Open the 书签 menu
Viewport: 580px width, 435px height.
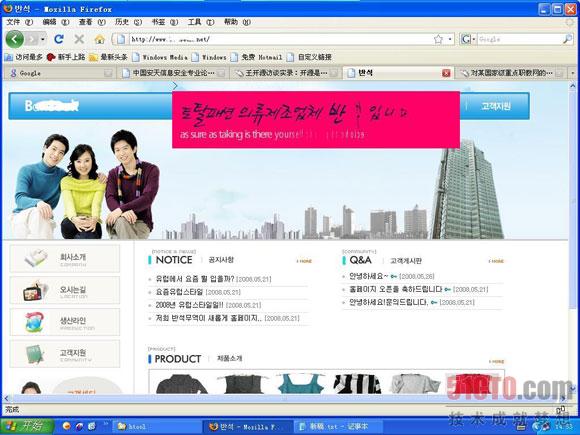[165, 22]
